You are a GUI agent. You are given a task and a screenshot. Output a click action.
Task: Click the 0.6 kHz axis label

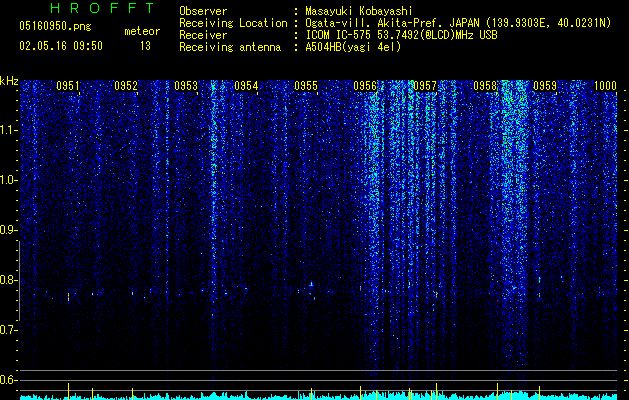pos(8,380)
